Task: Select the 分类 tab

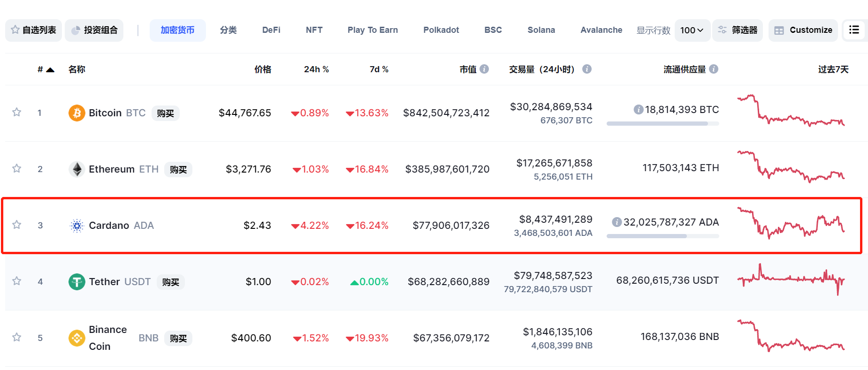Action: pyautogui.click(x=228, y=30)
